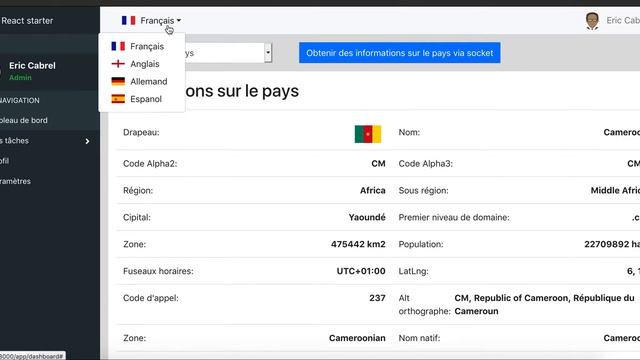
Task: Click French flag in top bar
Action: 129,20
